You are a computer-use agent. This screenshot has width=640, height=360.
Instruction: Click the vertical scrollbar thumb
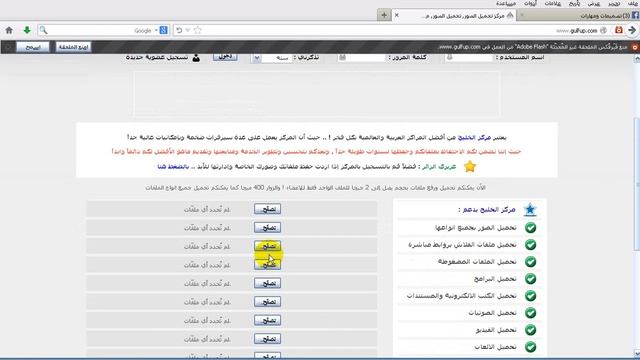pyautogui.click(x=636, y=184)
